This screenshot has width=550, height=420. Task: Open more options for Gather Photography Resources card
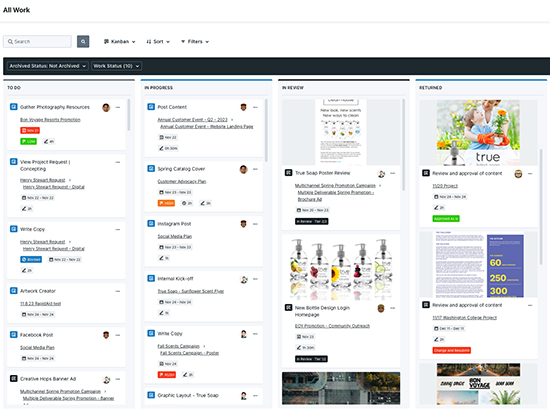[x=118, y=107]
